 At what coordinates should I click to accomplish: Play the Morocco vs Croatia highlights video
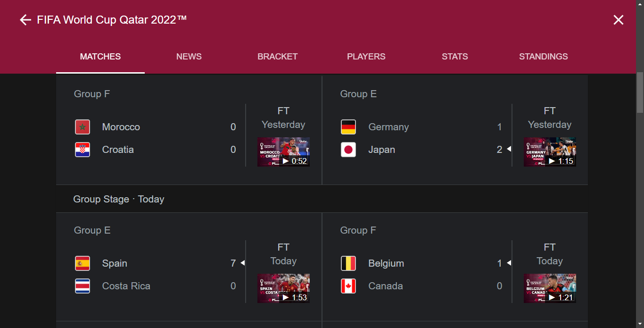coord(283,151)
